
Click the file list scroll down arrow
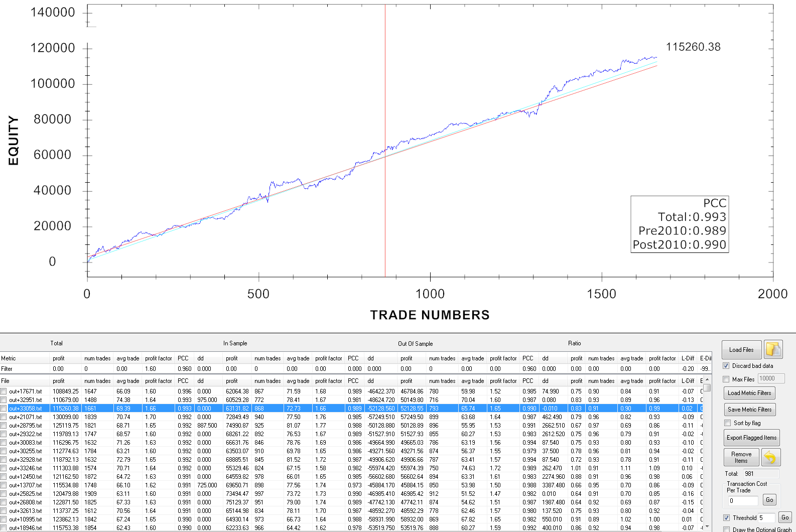tap(707, 527)
